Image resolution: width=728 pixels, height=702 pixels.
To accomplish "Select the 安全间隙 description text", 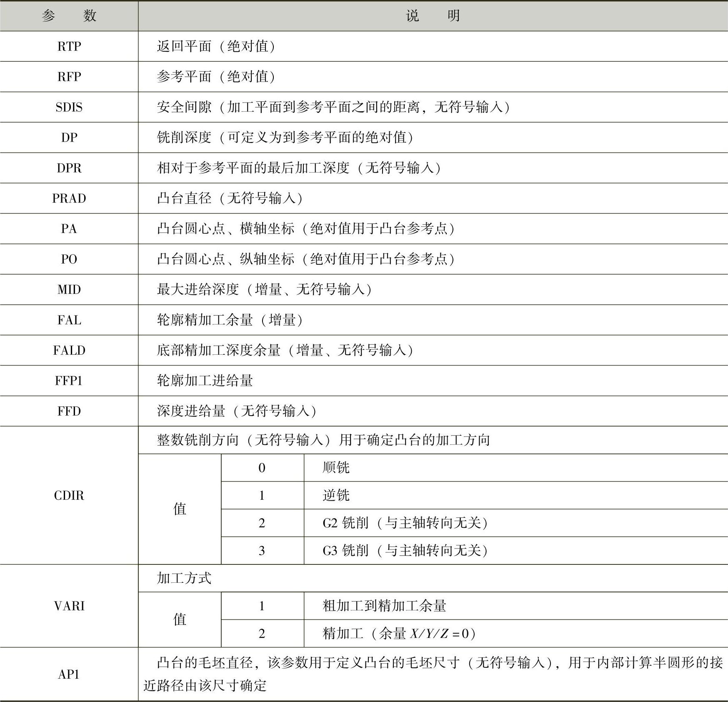I will click(333, 107).
